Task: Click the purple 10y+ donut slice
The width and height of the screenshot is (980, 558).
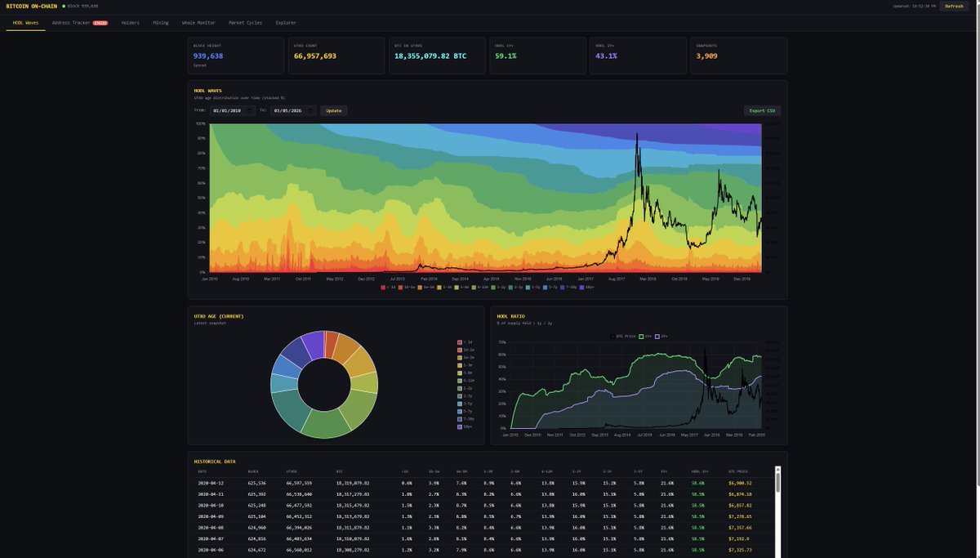Action: click(313, 345)
